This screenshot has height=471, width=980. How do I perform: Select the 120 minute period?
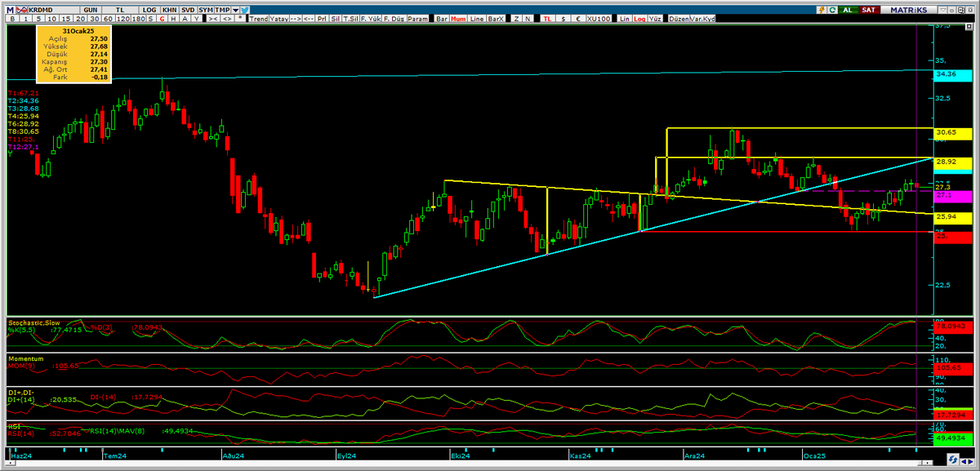point(122,18)
